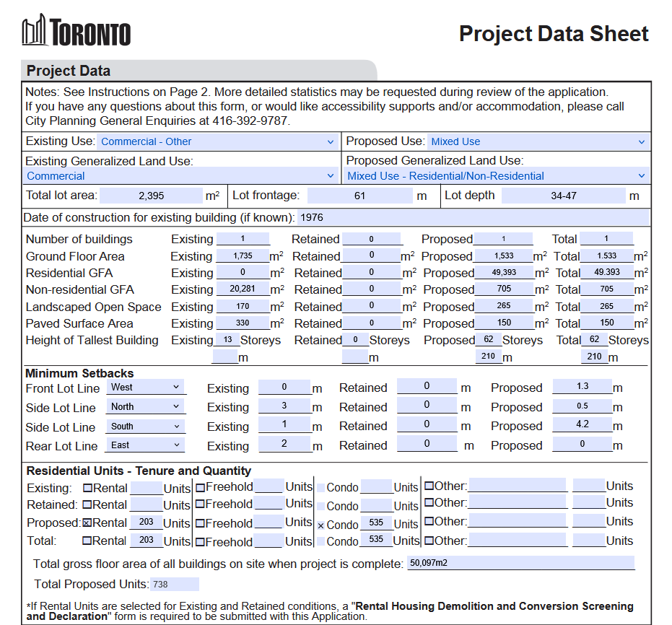Click the Total Proposed Units field

[175, 585]
